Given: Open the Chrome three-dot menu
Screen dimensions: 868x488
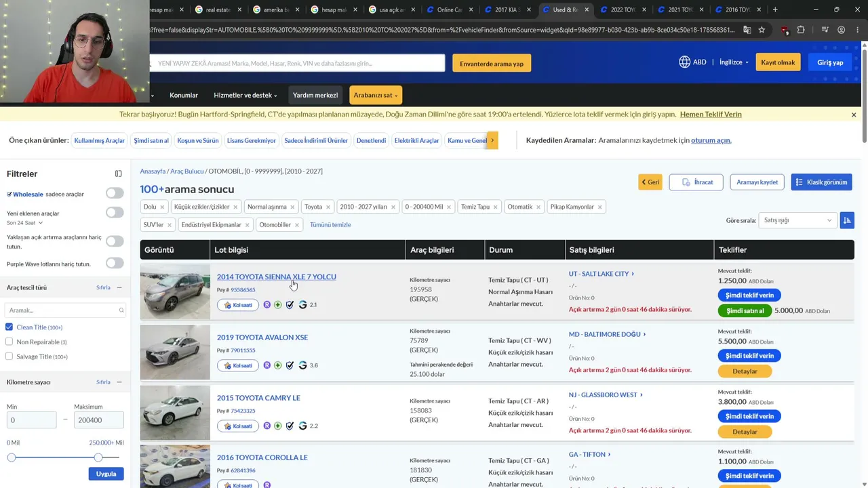Looking at the screenshot, I should 859,30.
